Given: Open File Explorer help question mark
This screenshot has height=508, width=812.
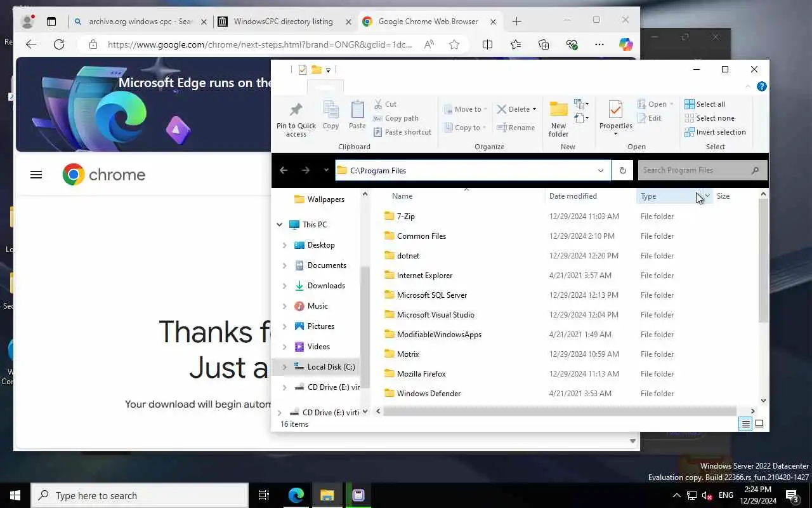Looking at the screenshot, I should point(762,86).
